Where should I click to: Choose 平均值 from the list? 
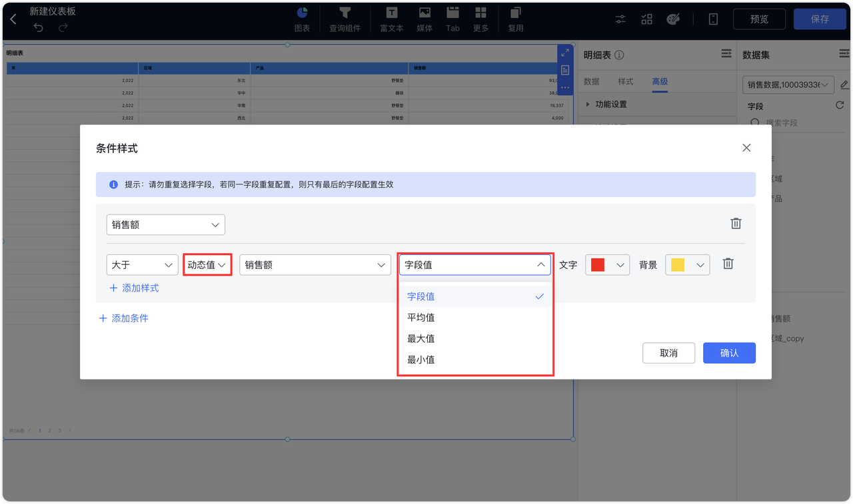(476, 318)
